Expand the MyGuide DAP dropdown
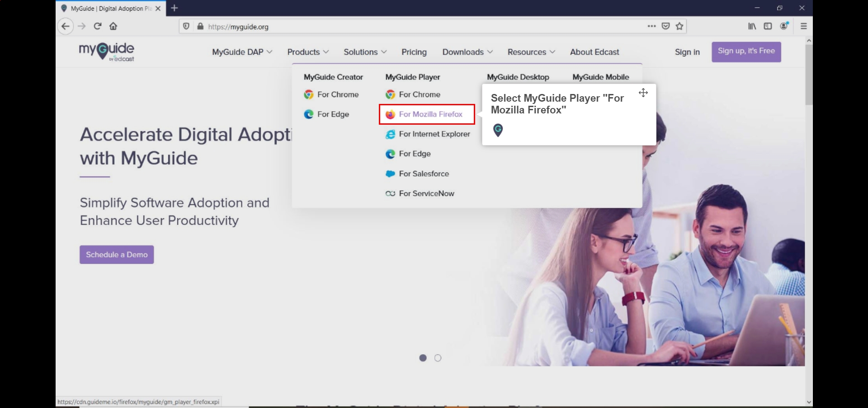 click(242, 52)
